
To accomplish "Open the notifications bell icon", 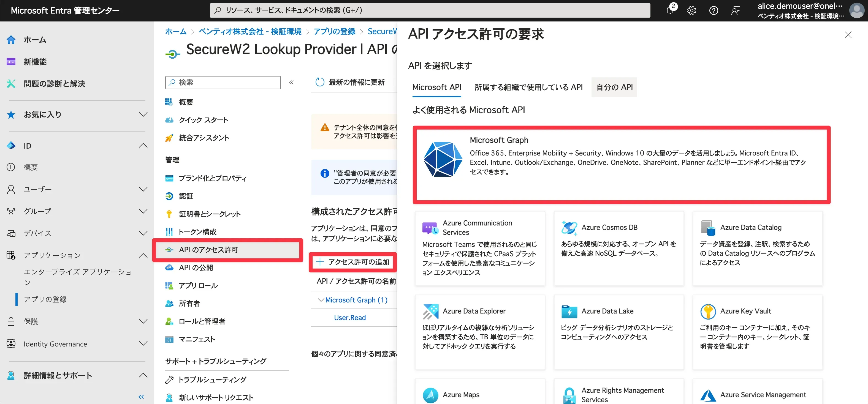I will (670, 10).
